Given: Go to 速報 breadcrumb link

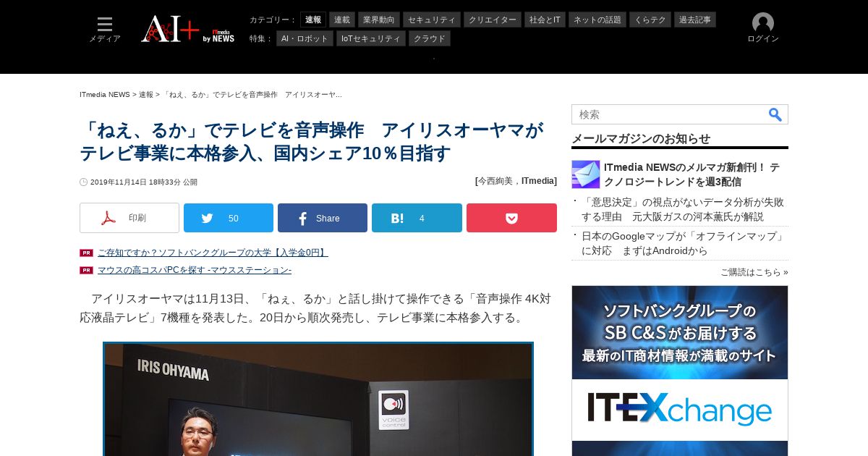Looking at the screenshot, I should 146,95.
